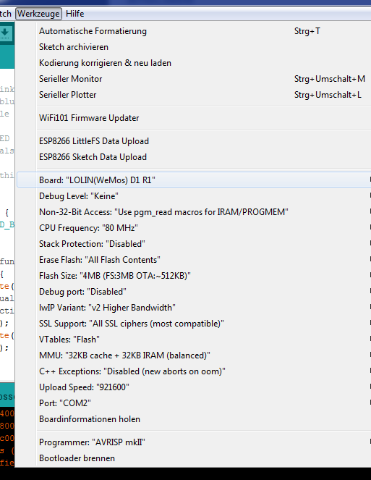Open the Hilfe menu
Viewport: 371px width, 480px height.
coord(75,14)
